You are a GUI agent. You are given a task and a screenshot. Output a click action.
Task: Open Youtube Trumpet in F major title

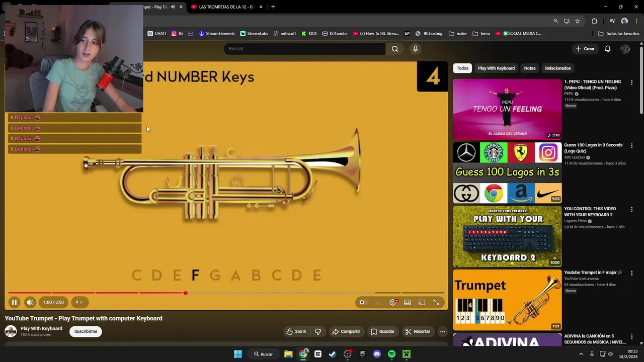(593, 273)
